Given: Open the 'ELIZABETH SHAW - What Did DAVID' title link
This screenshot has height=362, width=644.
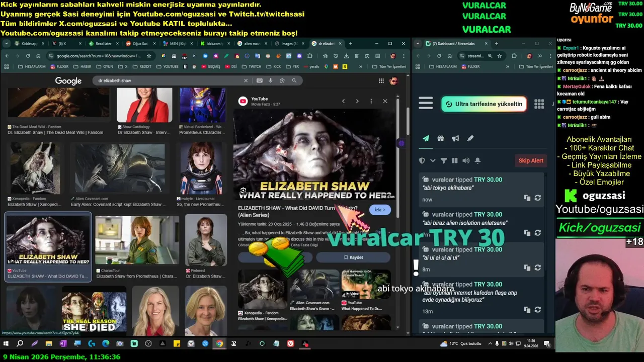Looking at the screenshot, I should 298,211.
